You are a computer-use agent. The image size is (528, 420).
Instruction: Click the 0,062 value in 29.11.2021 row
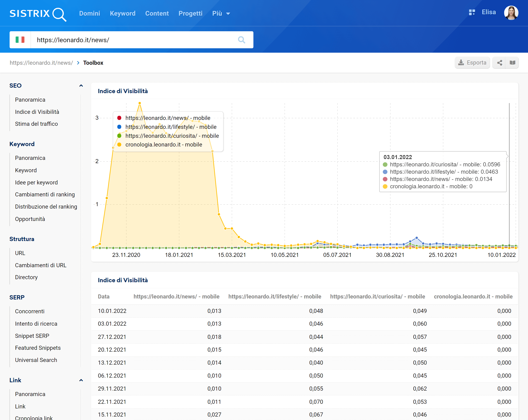point(420,389)
